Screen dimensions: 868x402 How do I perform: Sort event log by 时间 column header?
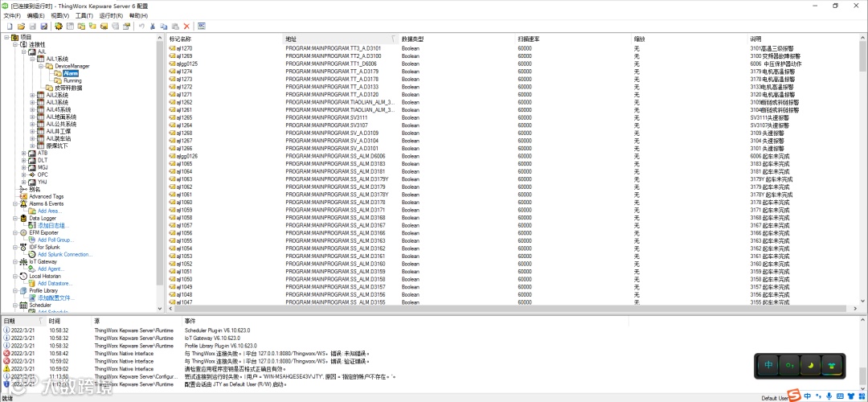(x=68, y=321)
